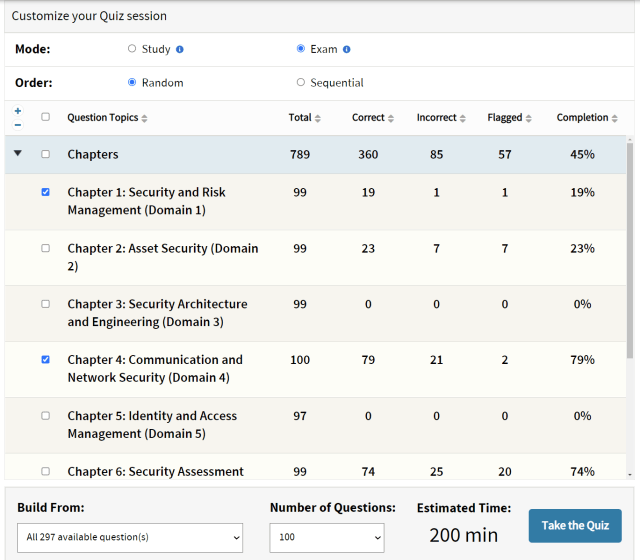Sort by Correct column arrows

click(x=390, y=118)
